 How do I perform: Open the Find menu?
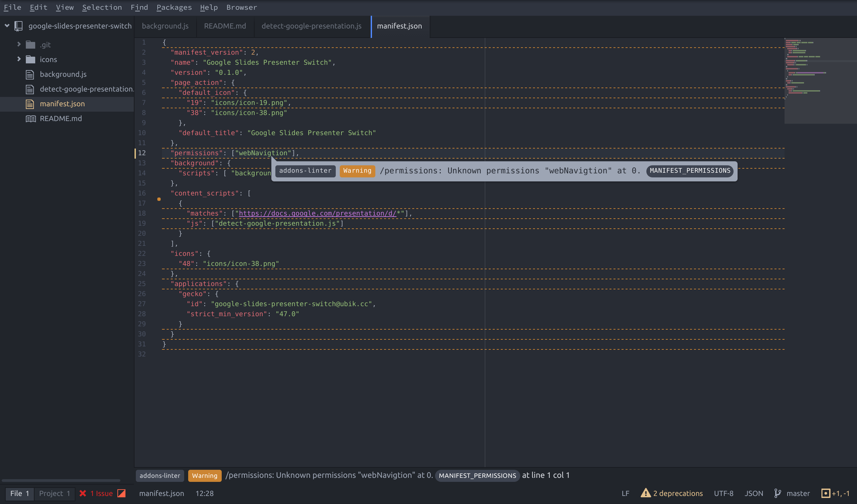click(x=139, y=7)
